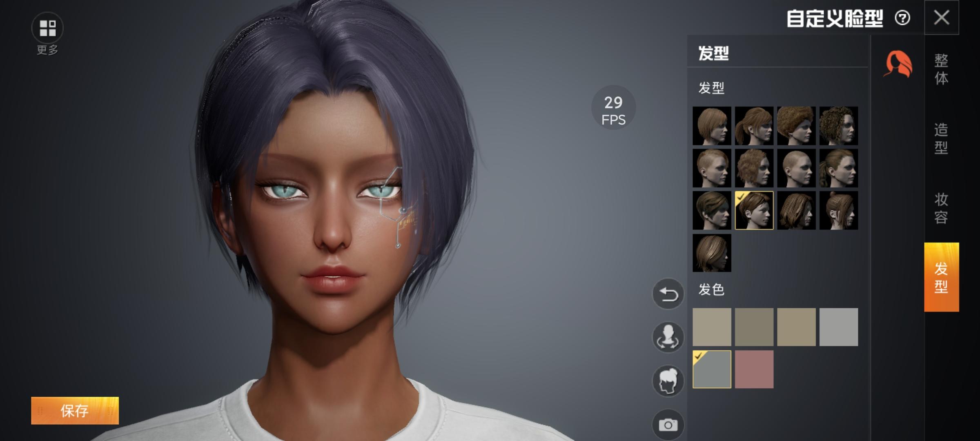Screen dimensions: 980x441
Task: Close the custom face panel
Action: click(942, 18)
